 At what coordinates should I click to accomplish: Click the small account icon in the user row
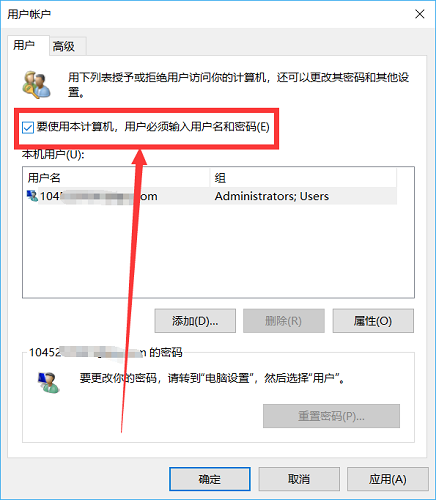32,196
